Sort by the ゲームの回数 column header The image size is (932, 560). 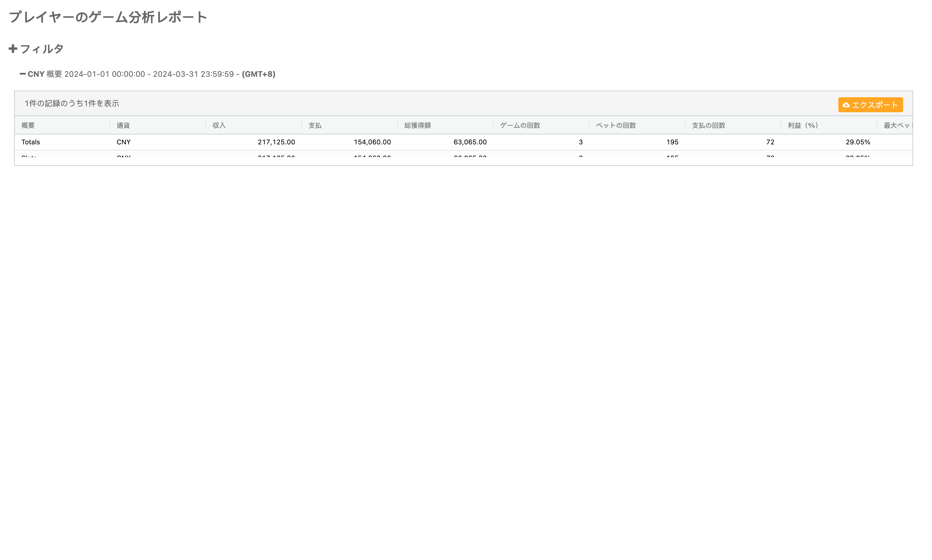click(520, 125)
